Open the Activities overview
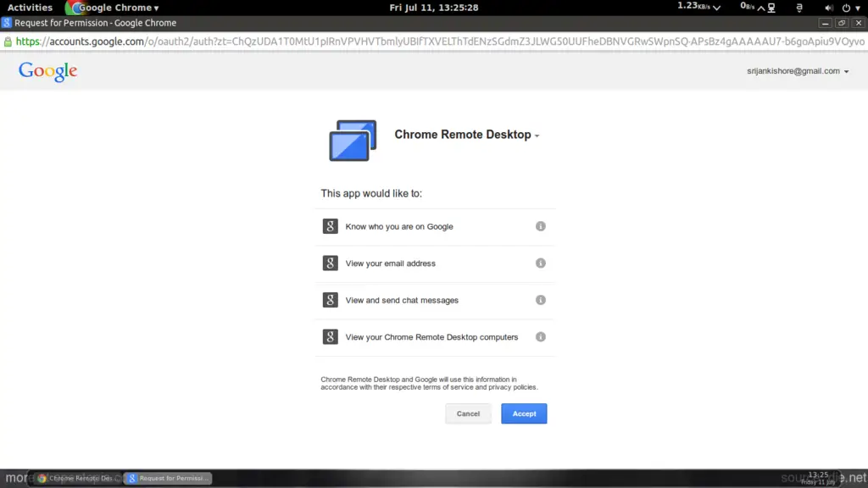Screen dimensions: 868x488 [x=30, y=7]
